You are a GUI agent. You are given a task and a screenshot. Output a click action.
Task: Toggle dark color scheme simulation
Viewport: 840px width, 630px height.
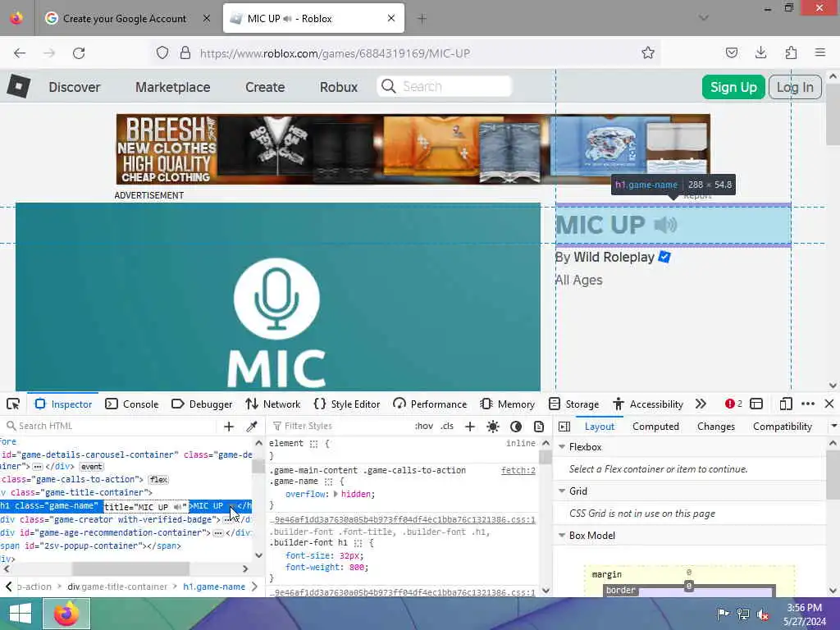click(x=516, y=427)
